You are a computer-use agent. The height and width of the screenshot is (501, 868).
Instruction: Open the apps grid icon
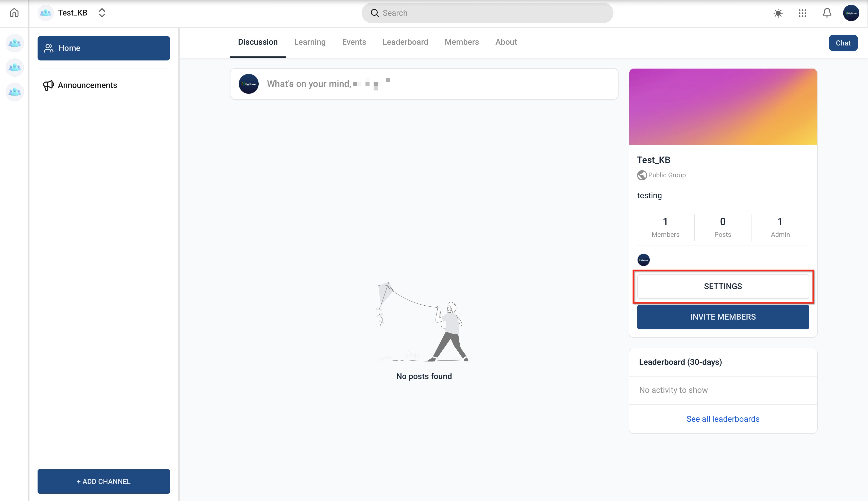[802, 13]
